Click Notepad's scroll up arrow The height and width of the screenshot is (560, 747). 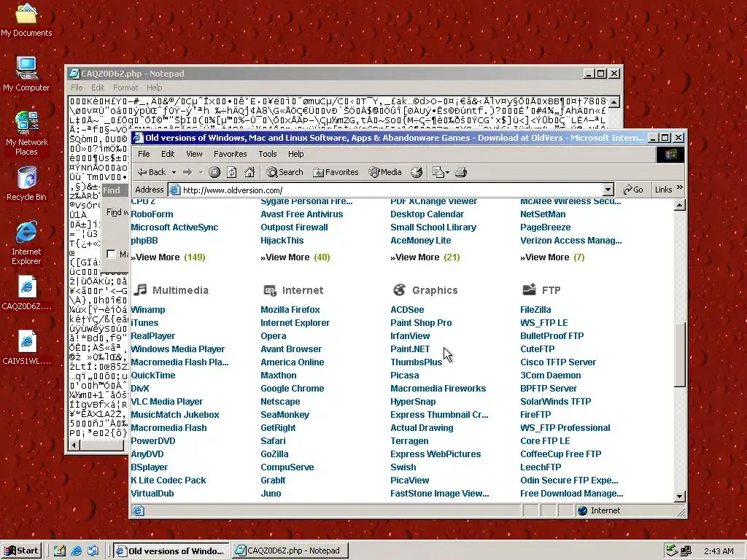(x=614, y=102)
